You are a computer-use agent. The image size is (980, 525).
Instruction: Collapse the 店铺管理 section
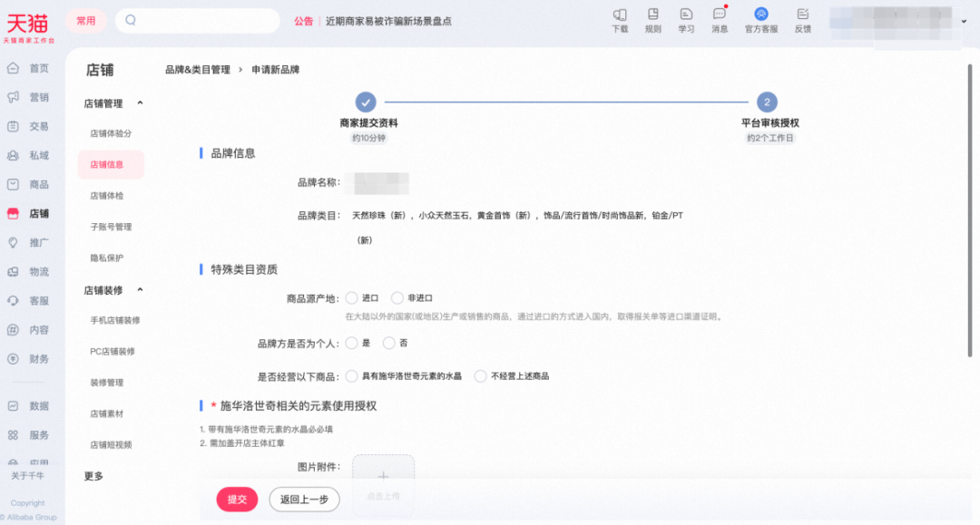[x=140, y=103]
